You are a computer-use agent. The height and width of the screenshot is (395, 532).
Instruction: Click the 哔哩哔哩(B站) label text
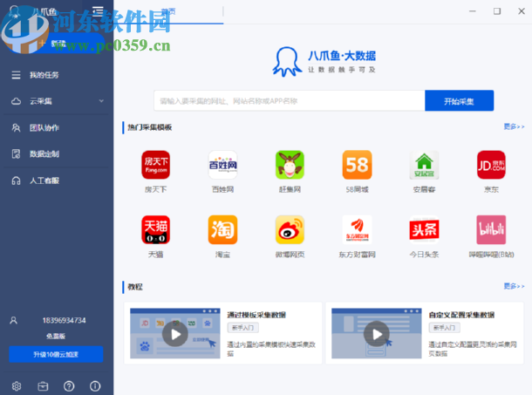click(491, 255)
